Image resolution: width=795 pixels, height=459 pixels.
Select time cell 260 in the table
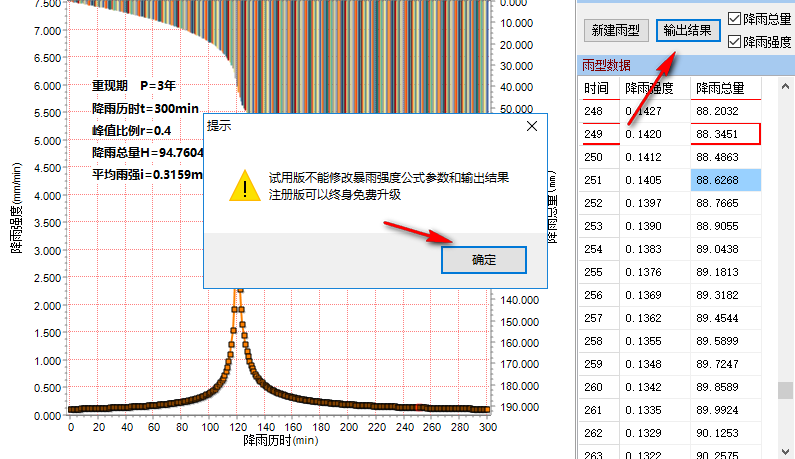tap(596, 387)
